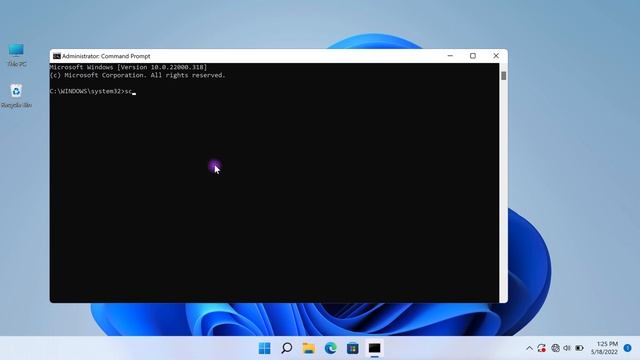The image size is (640, 360).
Task: Open the This PC desktop icon
Action: click(16, 55)
